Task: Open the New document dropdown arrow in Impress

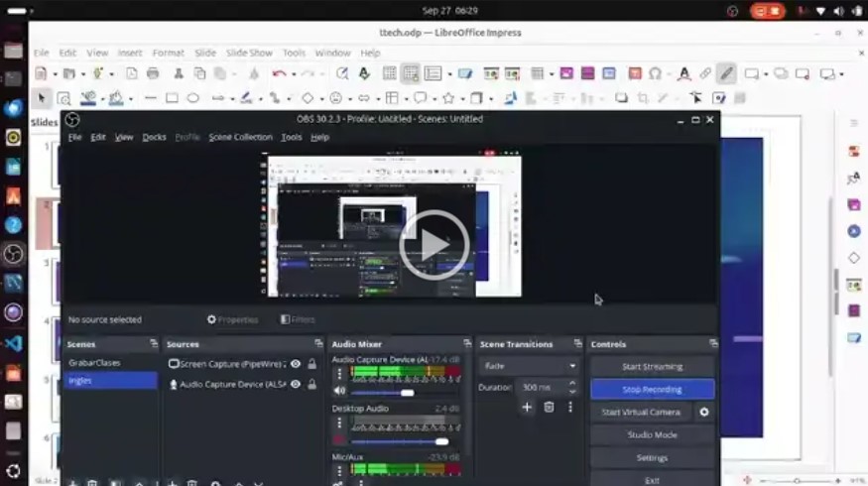Action: [x=55, y=74]
